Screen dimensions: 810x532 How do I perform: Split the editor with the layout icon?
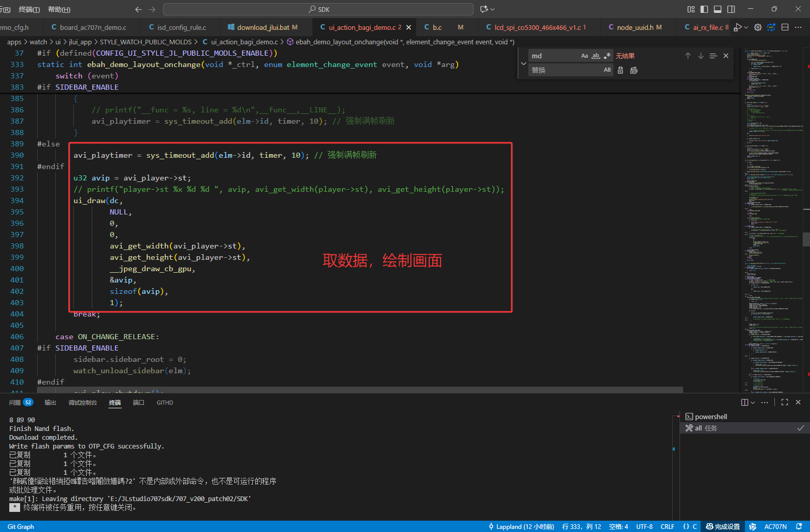point(785,27)
